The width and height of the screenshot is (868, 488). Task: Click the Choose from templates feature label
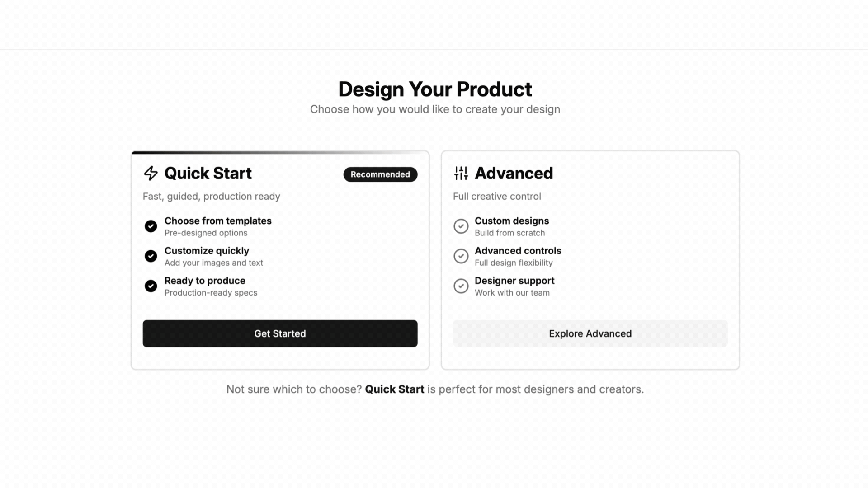(x=218, y=221)
